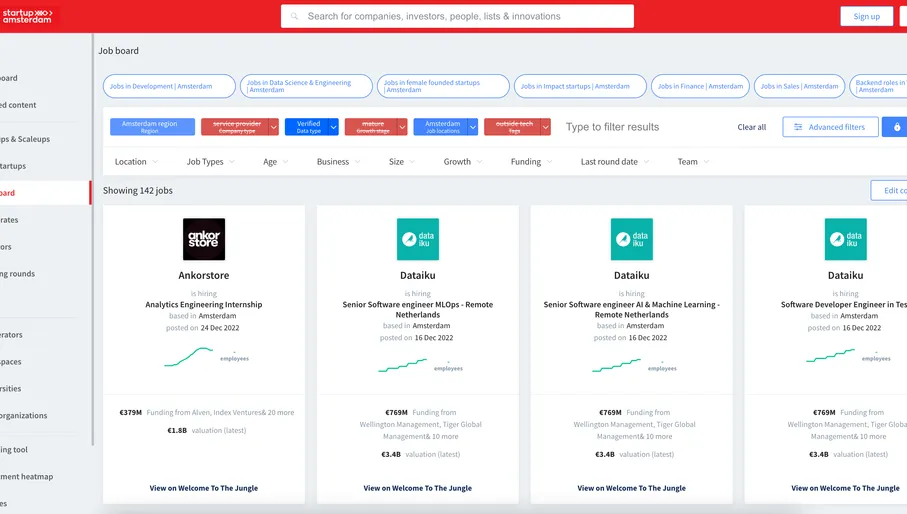Click the €379M funding amount on Ankorstore card

(x=131, y=413)
